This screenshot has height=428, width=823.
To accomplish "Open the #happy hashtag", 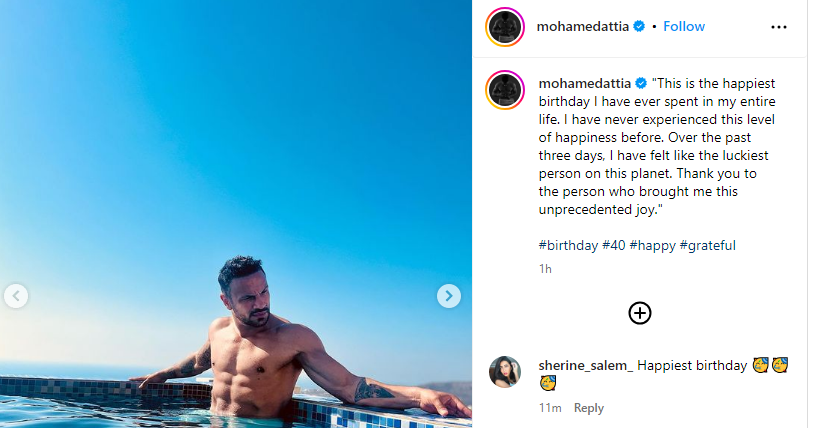I will coord(651,245).
